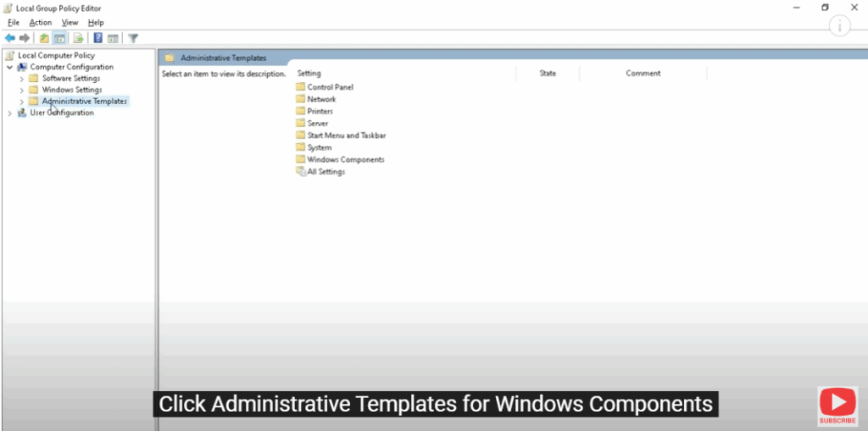Viewport: 868px width, 431px height.
Task: Select Administrative Templates tree label
Action: (85, 102)
